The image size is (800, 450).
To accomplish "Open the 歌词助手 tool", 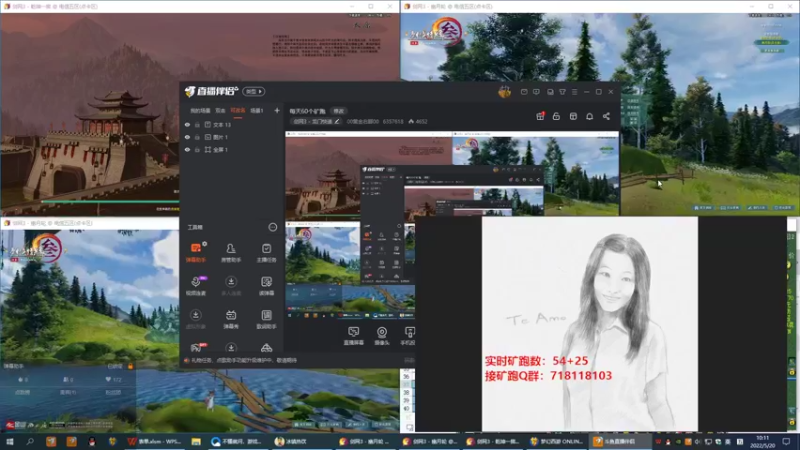I will [x=266, y=319].
